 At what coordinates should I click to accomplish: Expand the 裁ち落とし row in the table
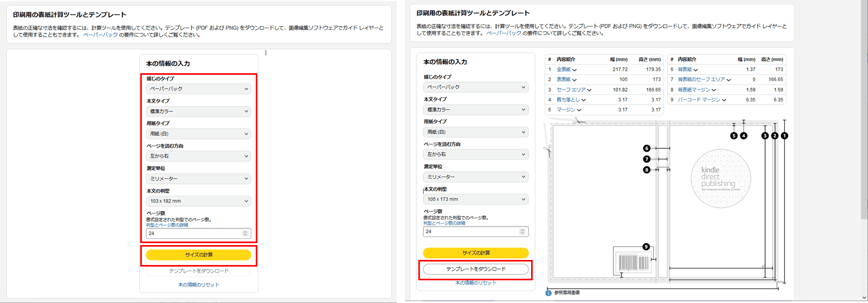pyautogui.click(x=571, y=100)
